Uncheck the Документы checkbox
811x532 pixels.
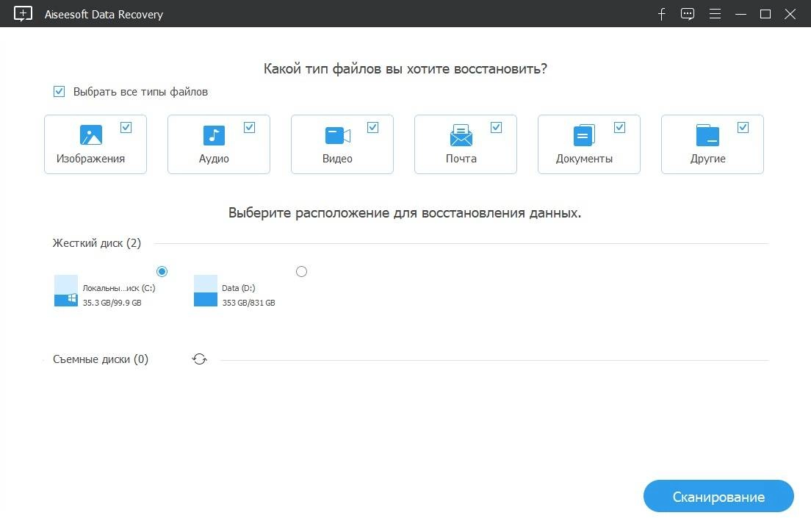coord(619,127)
